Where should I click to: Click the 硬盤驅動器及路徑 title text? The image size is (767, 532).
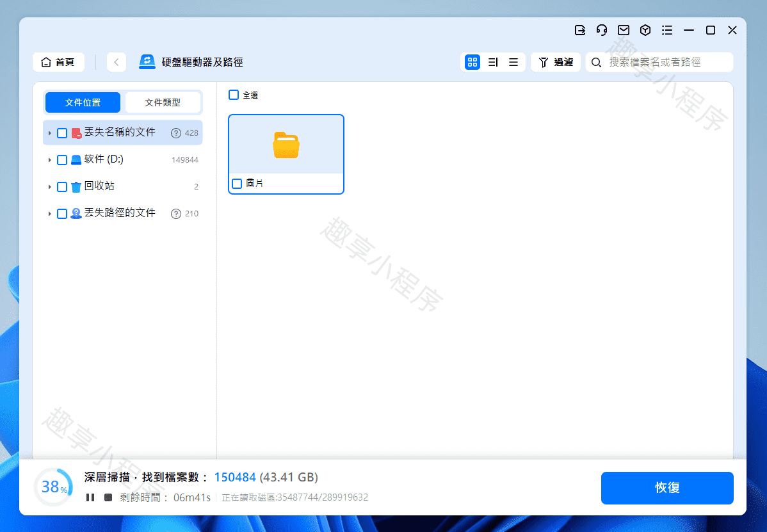pyautogui.click(x=202, y=62)
